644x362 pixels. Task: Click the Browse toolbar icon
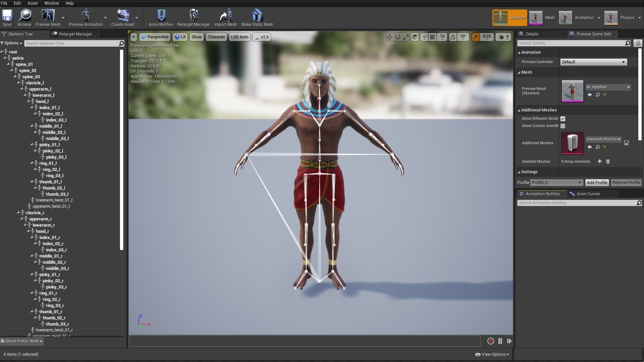point(24,18)
